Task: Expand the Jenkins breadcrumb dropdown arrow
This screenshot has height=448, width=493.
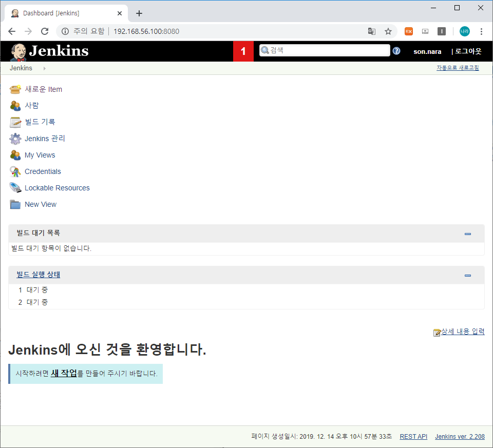Action: (x=44, y=68)
